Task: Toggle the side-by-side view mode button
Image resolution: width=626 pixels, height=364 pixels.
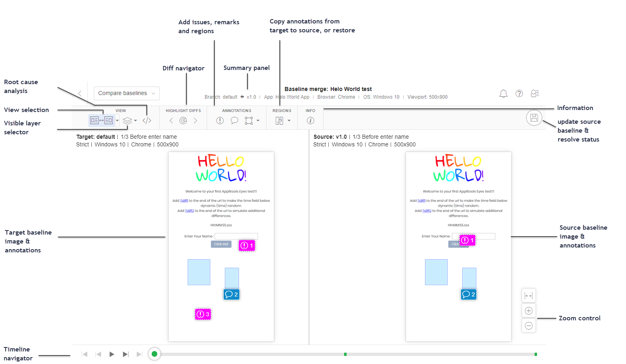Action: 102,121
